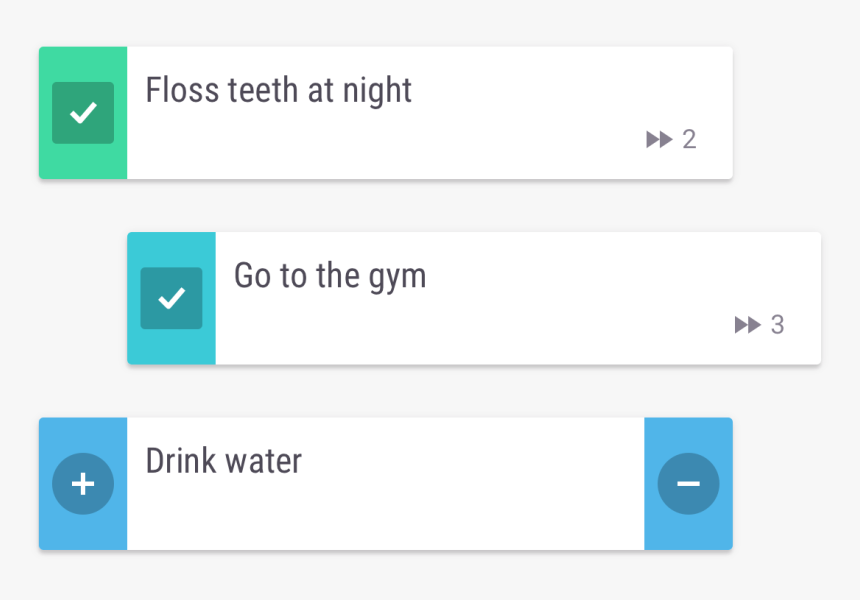Click the streak arrows icon on gym card
Viewport: 860px width, 600px height.
pyautogui.click(x=747, y=325)
